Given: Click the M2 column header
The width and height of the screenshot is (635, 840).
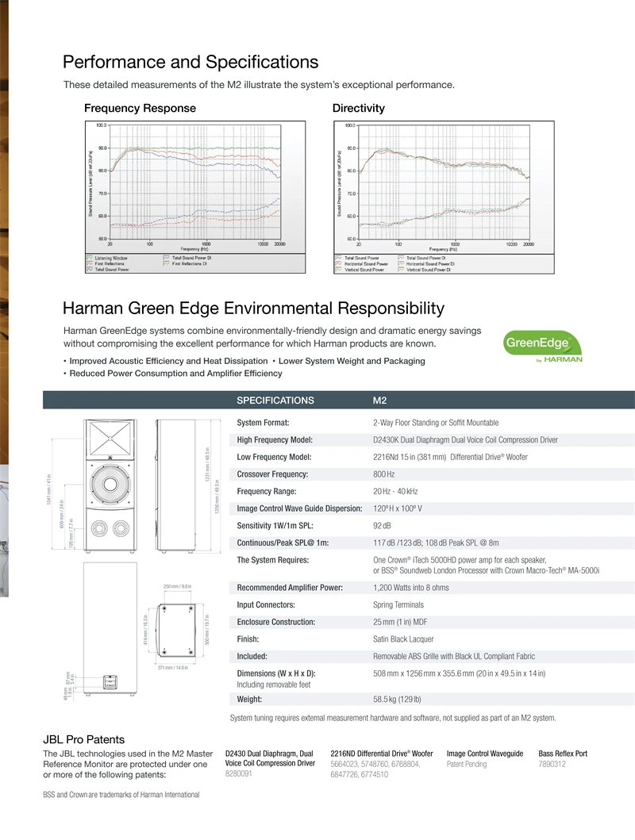Looking at the screenshot, I should point(379,401).
